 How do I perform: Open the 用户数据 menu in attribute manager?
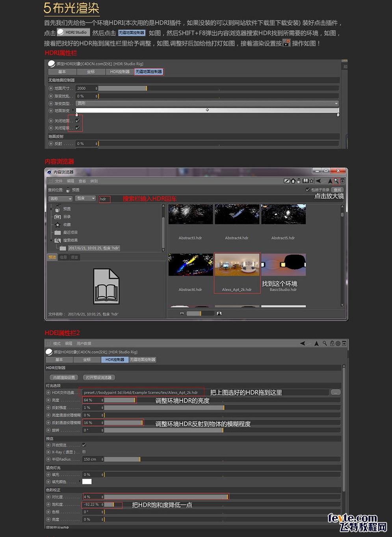tap(84, 343)
